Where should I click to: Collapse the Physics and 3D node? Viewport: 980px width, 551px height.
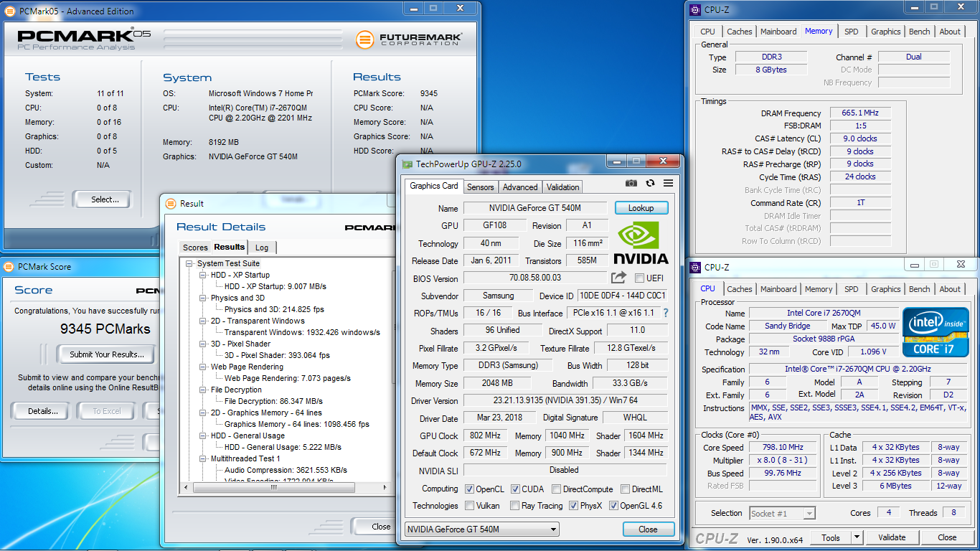click(203, 298)
